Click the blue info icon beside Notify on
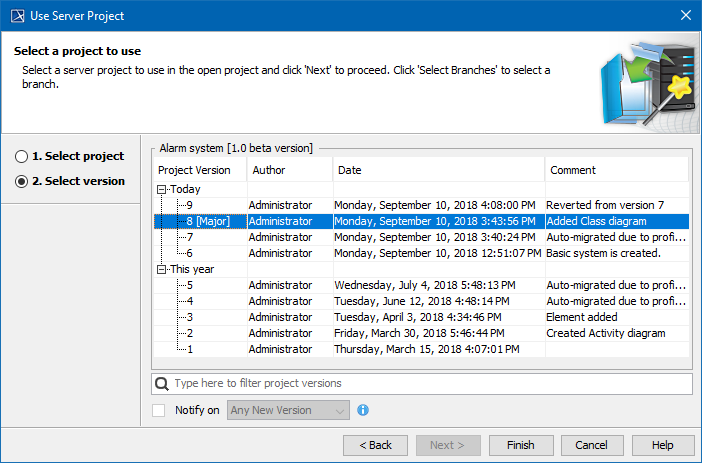702x463 pixels. (363, 410)
